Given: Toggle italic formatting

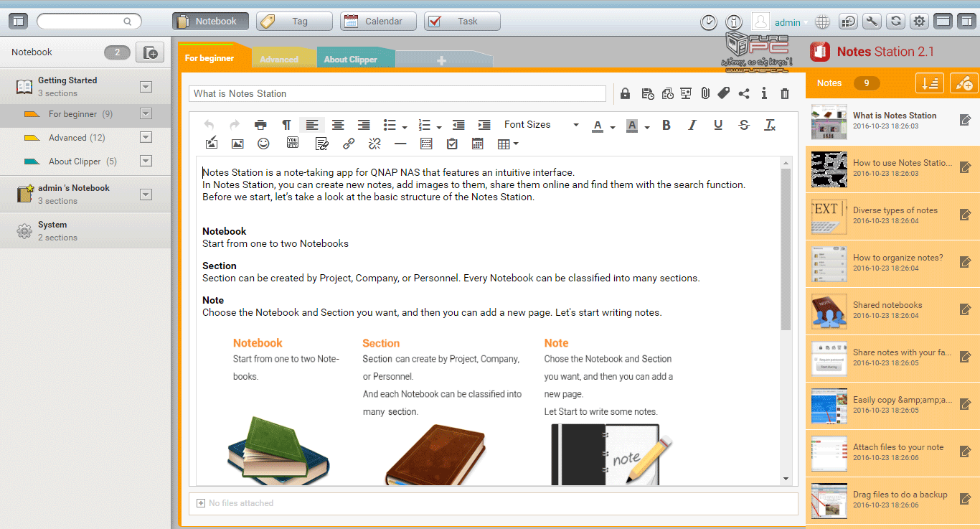Looking at the screenshot, I should point(692,125).
